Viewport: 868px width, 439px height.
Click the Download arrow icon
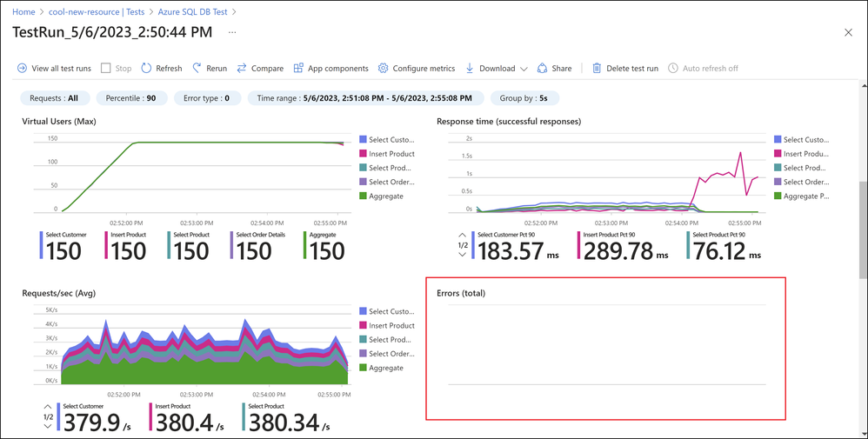click(x=470, y=68)
